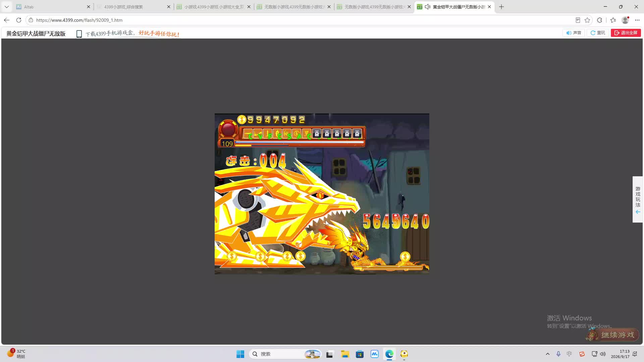Image resolution: width=644 pixels, height=362 pixels.
Task: Open the blue M app on taskbar
Action: point(374,354)
